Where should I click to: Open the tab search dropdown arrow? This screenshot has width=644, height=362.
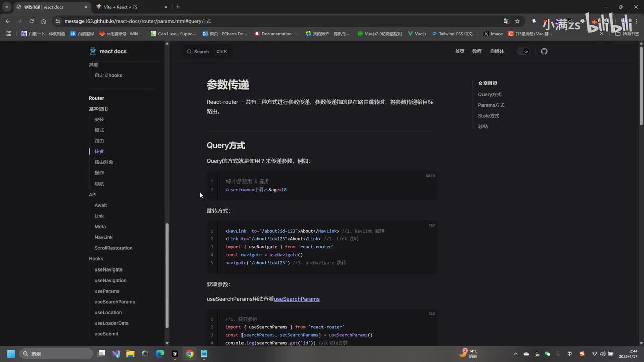tap(7, 7)
